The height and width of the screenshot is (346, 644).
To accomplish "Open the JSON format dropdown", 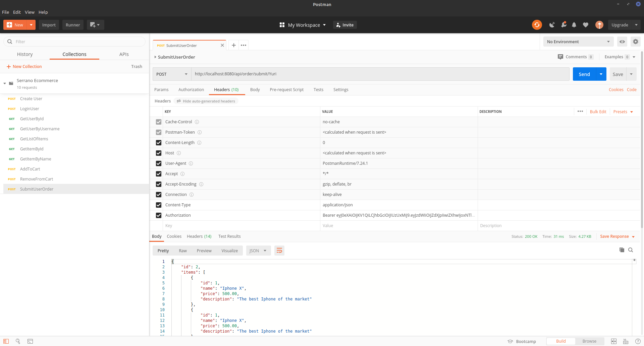I will [258, 251].
